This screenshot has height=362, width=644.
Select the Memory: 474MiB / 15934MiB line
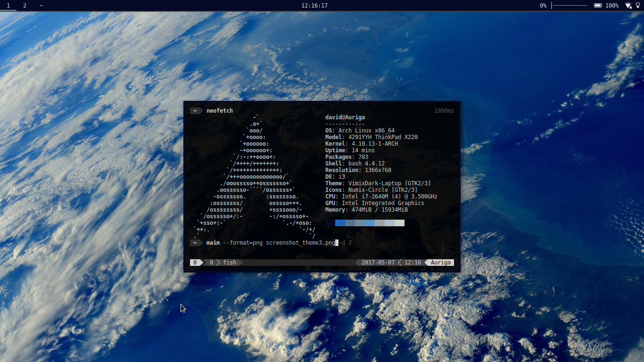pyautogui.click(x=366, y=210)
